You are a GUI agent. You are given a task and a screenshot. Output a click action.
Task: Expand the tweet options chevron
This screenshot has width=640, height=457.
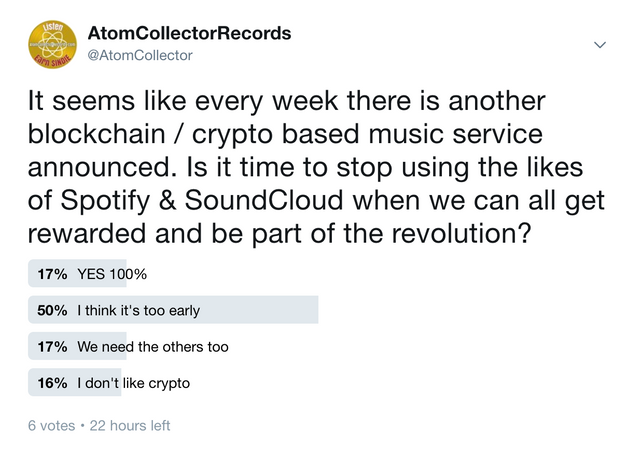tap(600, 44)
